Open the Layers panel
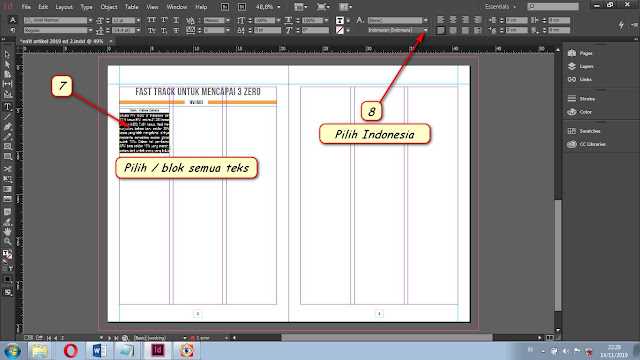This screenshot has height=360, width=640. click(x=581, y=66)
